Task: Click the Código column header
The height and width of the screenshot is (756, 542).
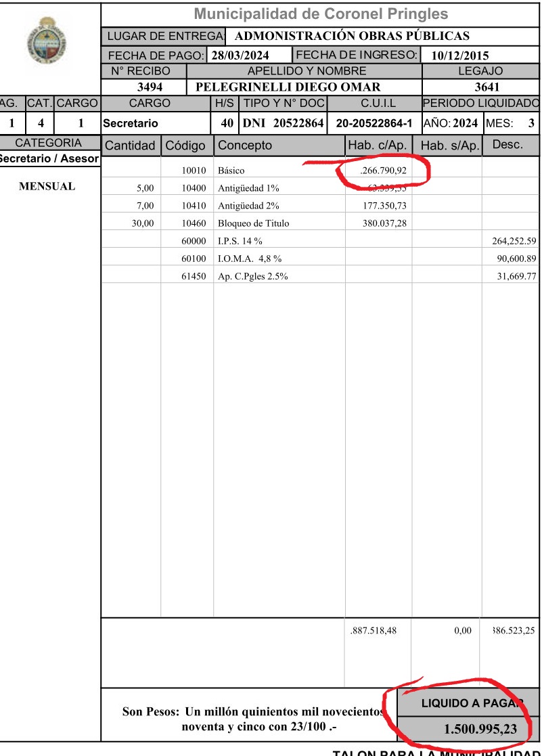Action: pyautogui.click(x=185, y=146)
